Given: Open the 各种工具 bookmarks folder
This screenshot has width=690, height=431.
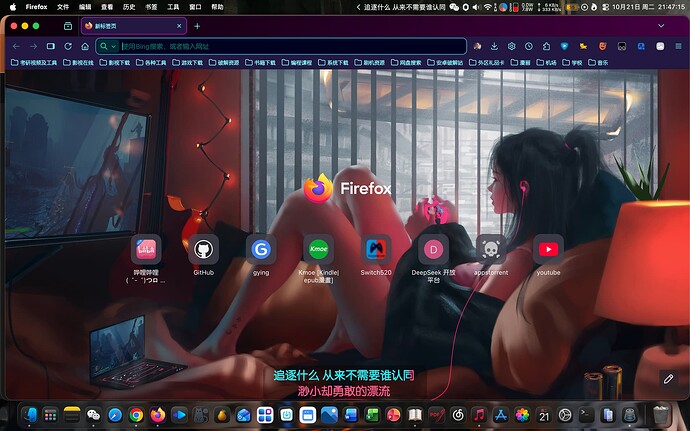Looking at the screenshot, I should tap(151, 63).
